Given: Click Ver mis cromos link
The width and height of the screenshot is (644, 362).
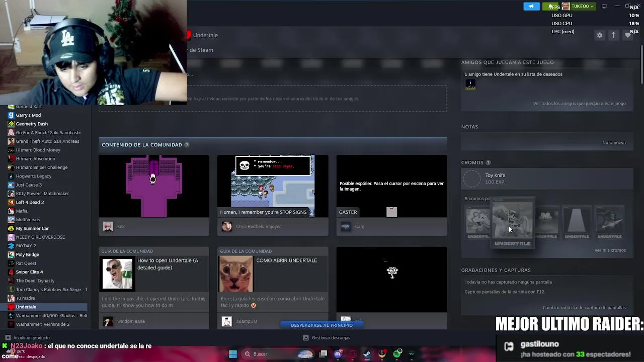Looking at the screenshot, I should click(x=610, y=250).
